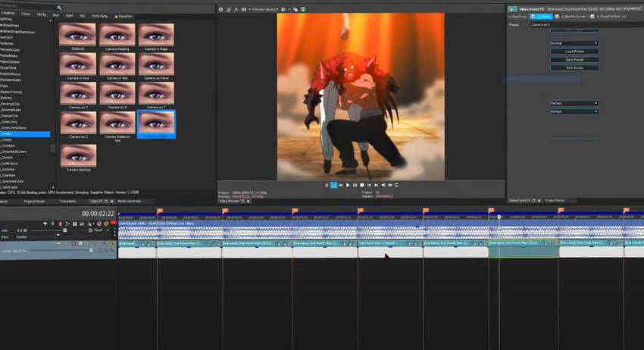Click the Edit Mocha button

pos(574,67)
